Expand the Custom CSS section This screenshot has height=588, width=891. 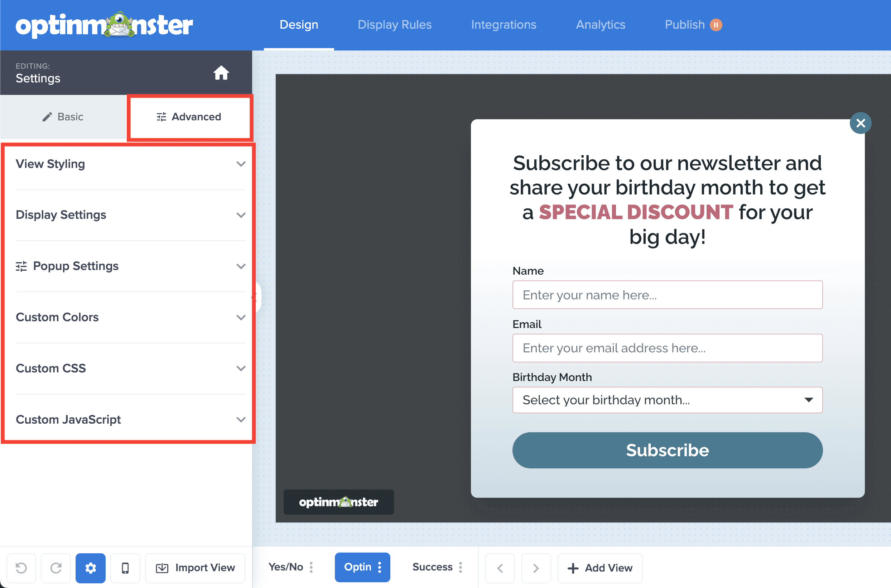tap(130, 368)
